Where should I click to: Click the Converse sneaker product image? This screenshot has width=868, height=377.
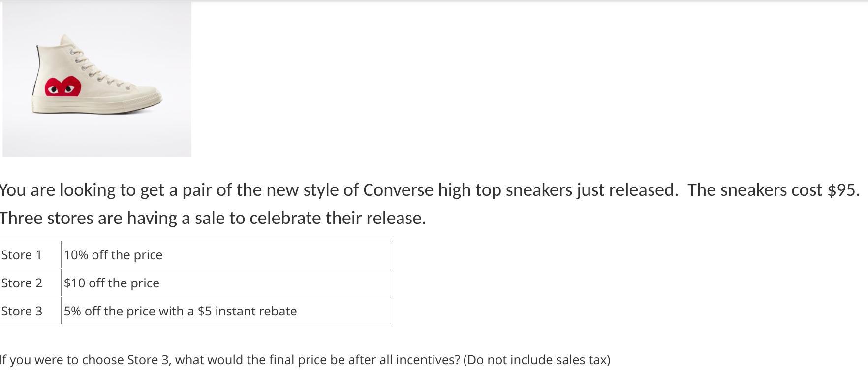97,79
